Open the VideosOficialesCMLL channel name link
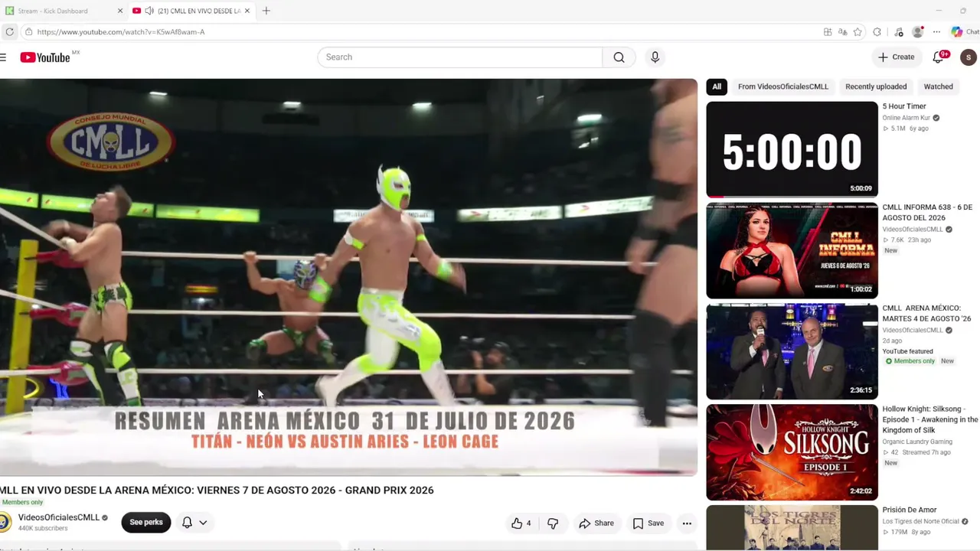This screenshot has height=551, width=980. coord(59,517)
